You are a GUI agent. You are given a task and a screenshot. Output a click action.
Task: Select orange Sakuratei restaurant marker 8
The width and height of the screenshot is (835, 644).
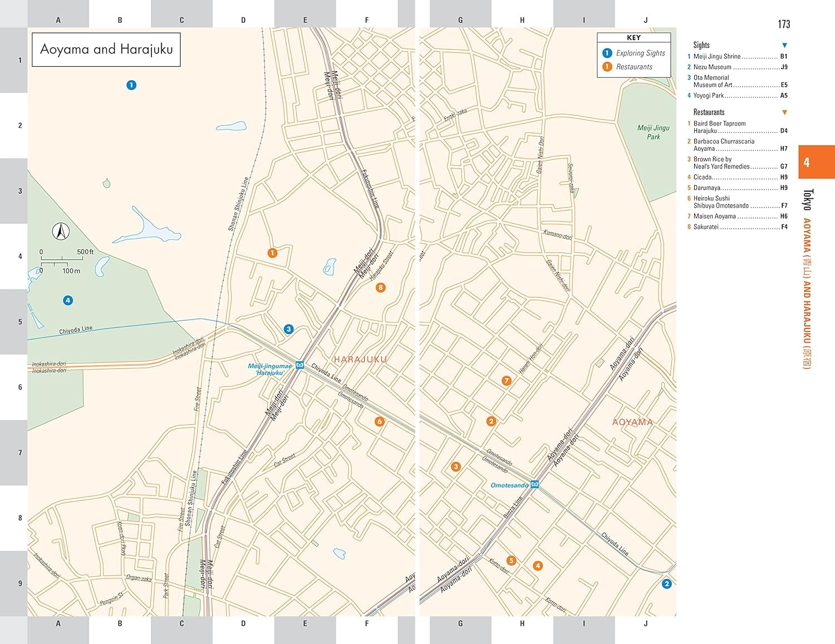coord(381,288)
